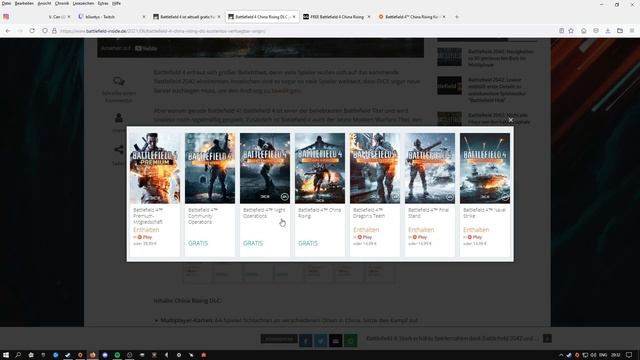
Task: Open the Chronik menu
Action: pos(62,3)
